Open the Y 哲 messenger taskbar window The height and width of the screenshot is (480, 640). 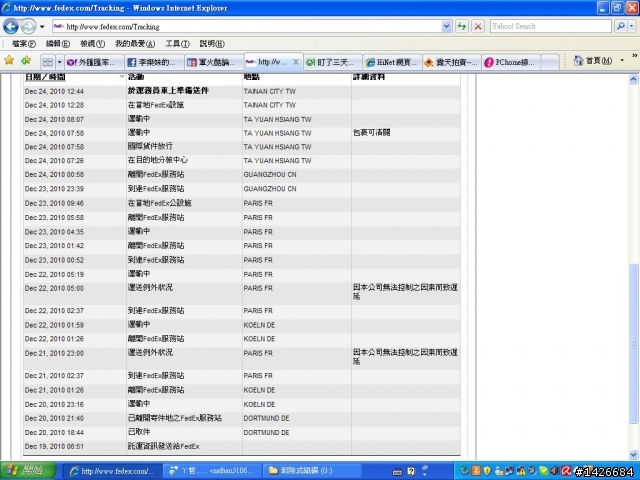point(212,471)
